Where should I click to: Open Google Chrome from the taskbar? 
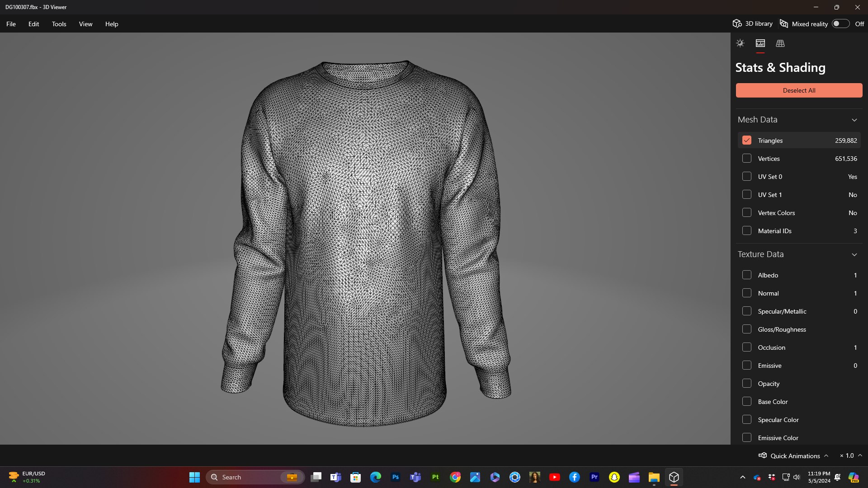pos(455,477)
